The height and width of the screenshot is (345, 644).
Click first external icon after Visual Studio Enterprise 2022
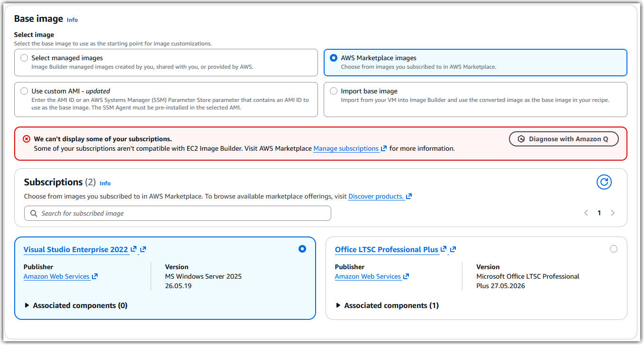click(x=134, y=249)
